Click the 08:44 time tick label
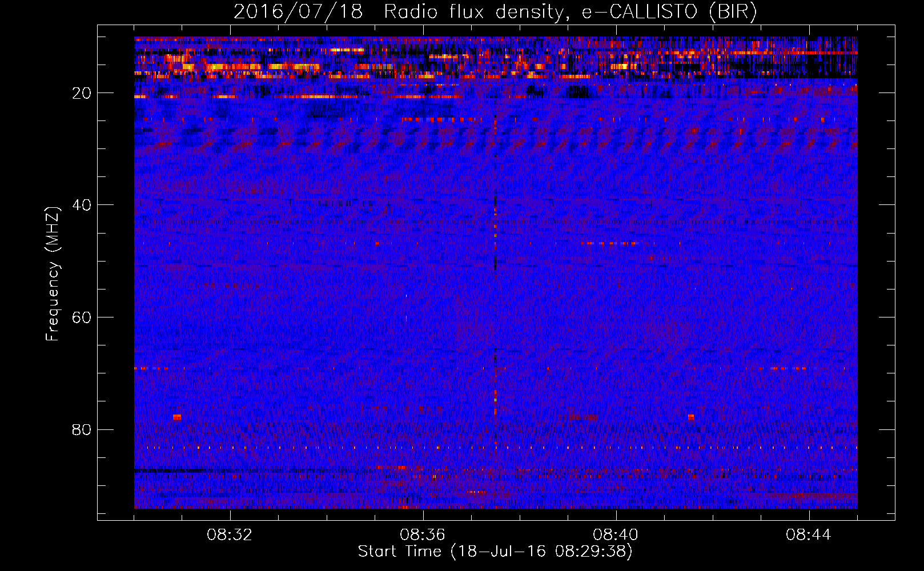The image size is (924, 571). tap(809, 535)
